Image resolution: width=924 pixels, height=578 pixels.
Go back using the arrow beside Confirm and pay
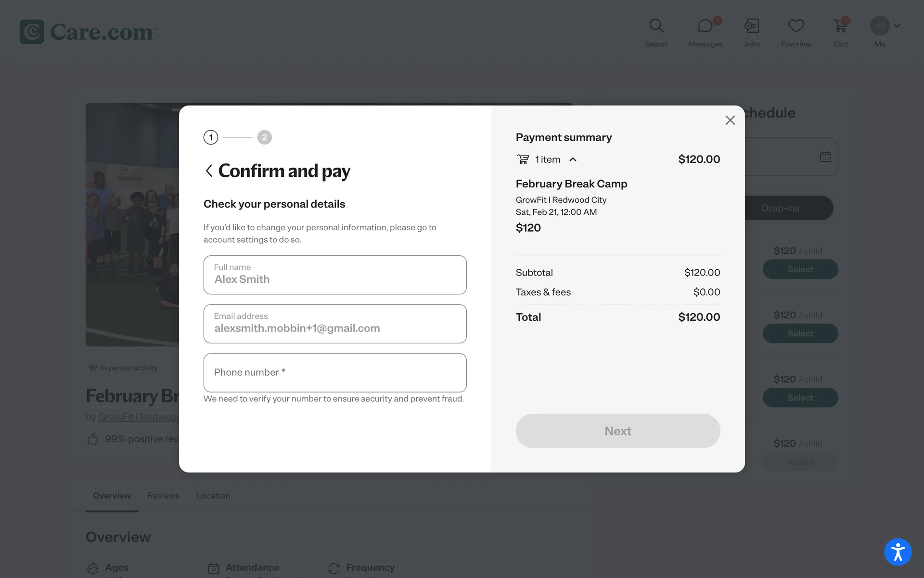tap(209, 171)
